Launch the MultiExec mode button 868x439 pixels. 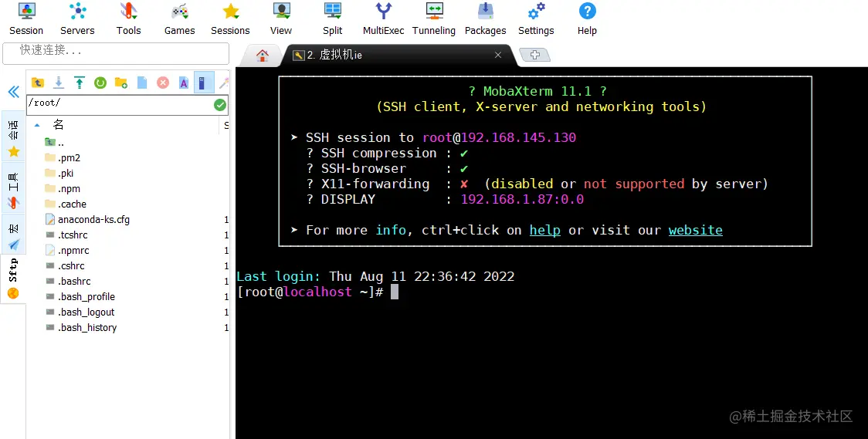point(383,19)
